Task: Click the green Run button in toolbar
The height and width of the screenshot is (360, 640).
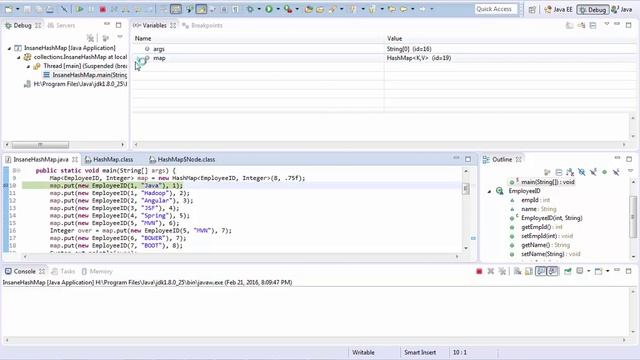Action: point(269,9)
